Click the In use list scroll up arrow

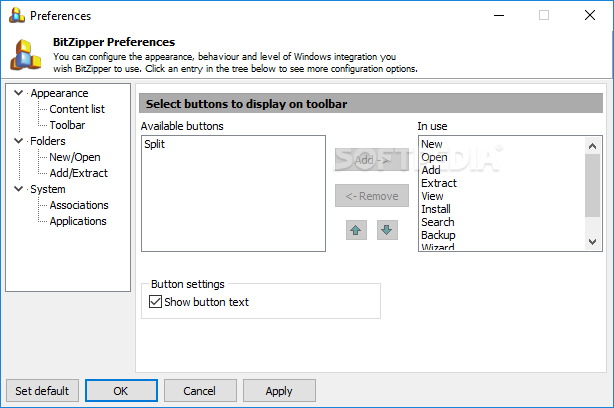pyautogui.click(x=592, y=146)
